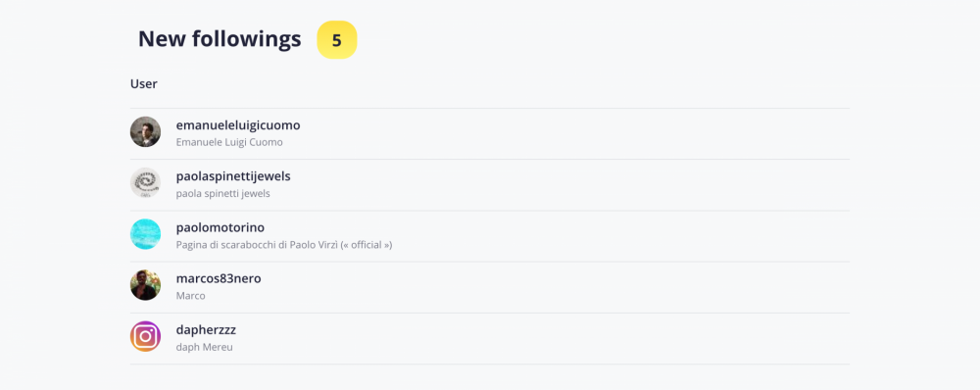Click paola spinetti jewels subtitle
Viewport: 980px width, 390px height.
tap(223, 194)
